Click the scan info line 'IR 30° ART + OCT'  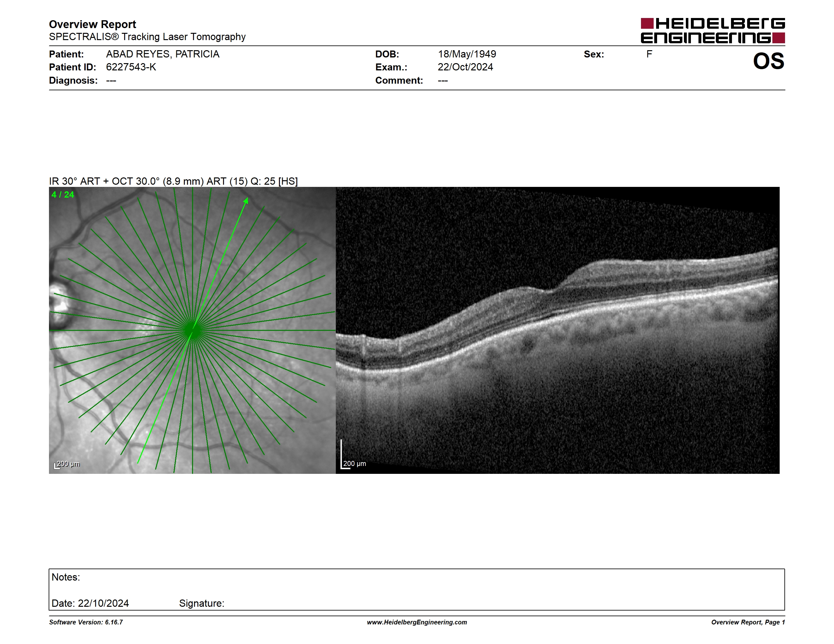pyautogui.click(x=173, y=181)
